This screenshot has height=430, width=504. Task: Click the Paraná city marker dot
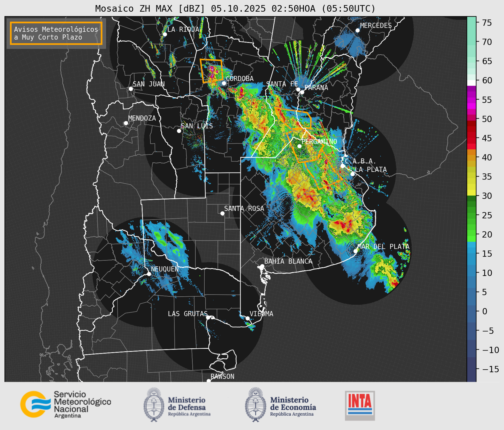[x=302, y=92]
